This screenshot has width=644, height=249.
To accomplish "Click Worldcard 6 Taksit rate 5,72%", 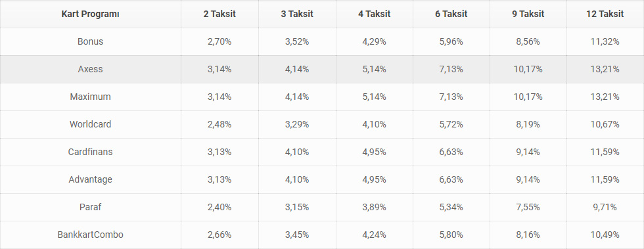I will [451, 124].
